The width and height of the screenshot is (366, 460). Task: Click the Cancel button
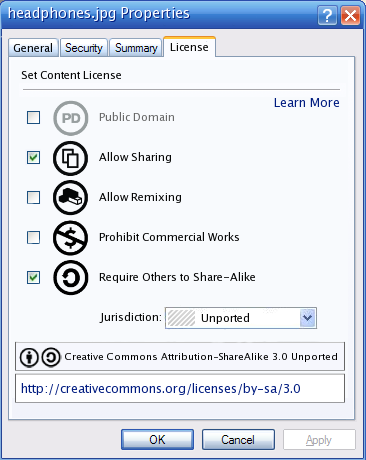click(238, 440)
